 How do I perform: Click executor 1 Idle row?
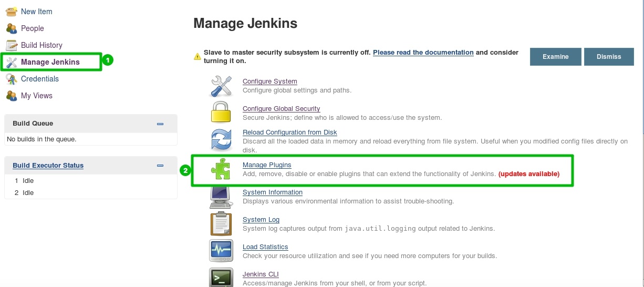(x=91, y=181)
